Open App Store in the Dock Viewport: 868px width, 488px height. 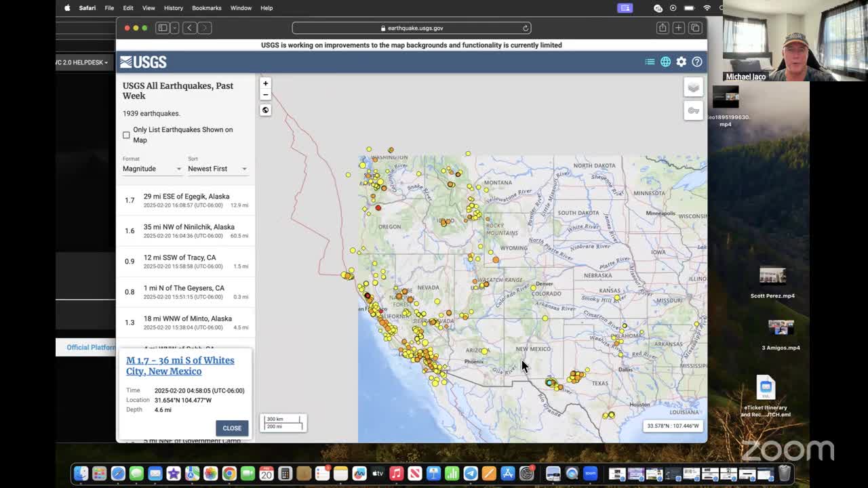point(507,473)
